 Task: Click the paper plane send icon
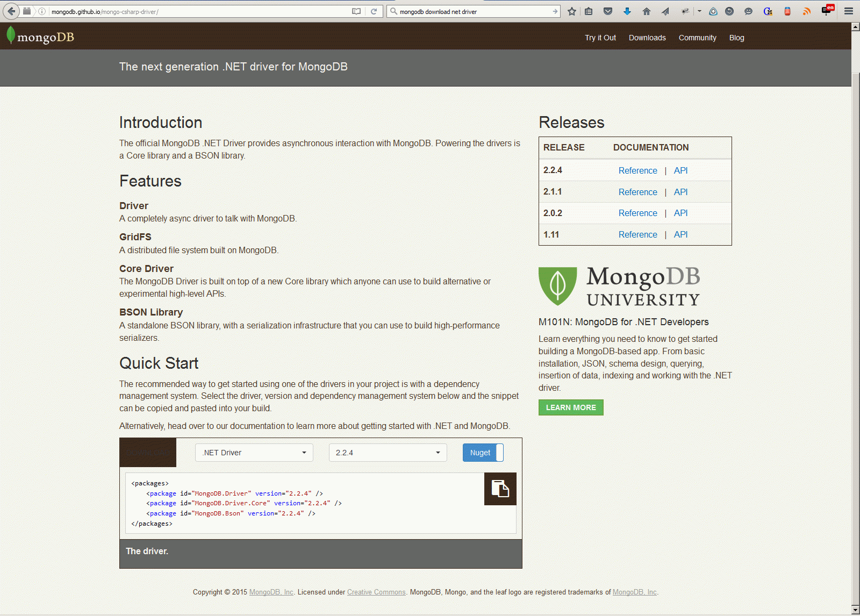[x=665, y=11]
